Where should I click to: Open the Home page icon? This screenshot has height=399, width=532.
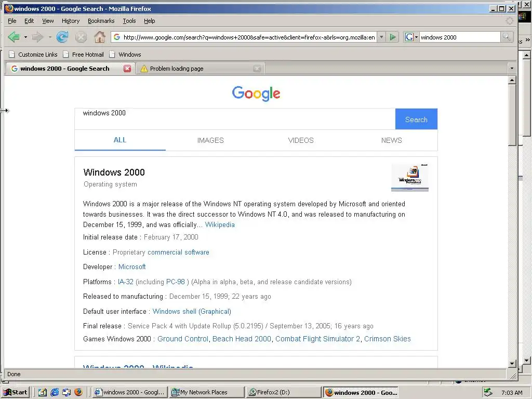click(99, 37)
